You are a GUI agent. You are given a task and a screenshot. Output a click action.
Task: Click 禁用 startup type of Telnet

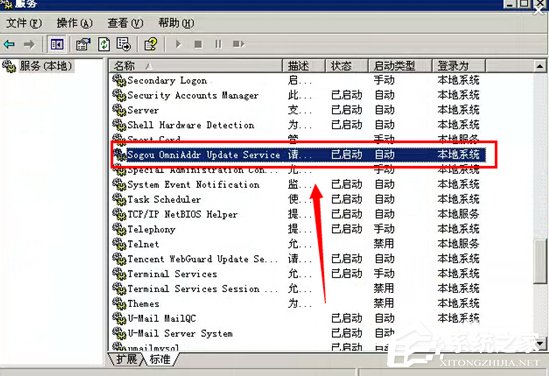(384, 244)
